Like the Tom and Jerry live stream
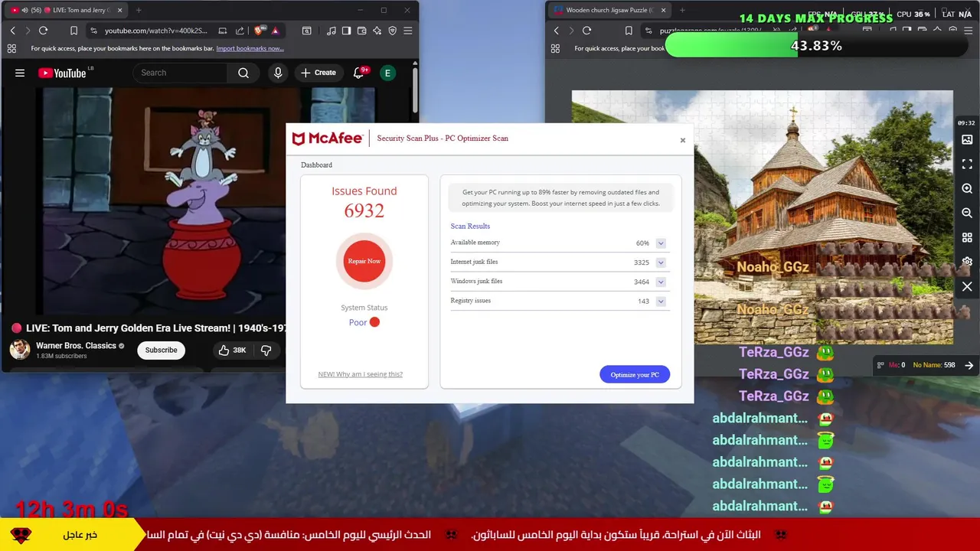 pos(232,350)
